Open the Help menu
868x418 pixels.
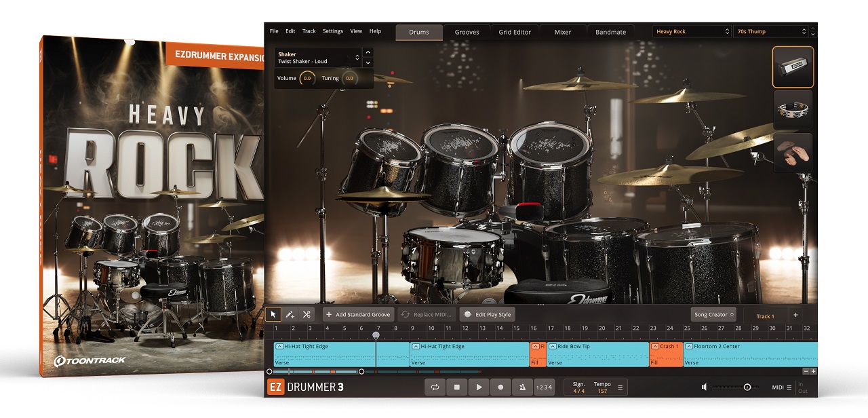(375, 31)
